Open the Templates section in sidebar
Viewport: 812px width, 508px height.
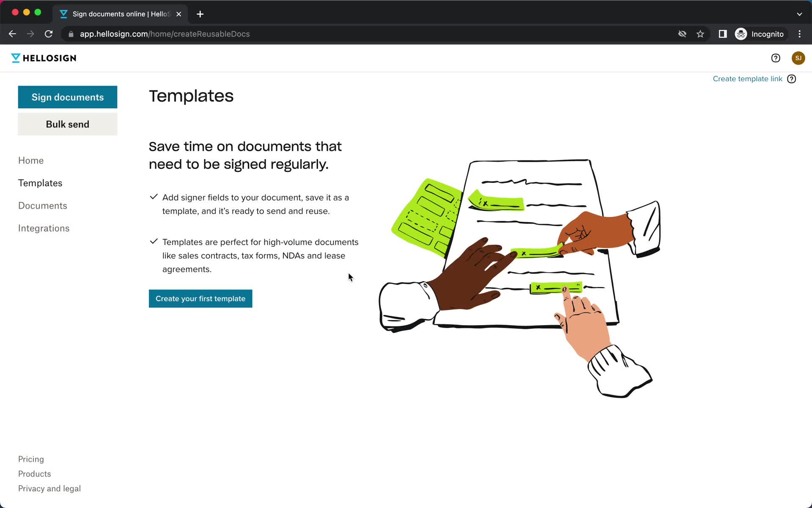tap(40, 182)
